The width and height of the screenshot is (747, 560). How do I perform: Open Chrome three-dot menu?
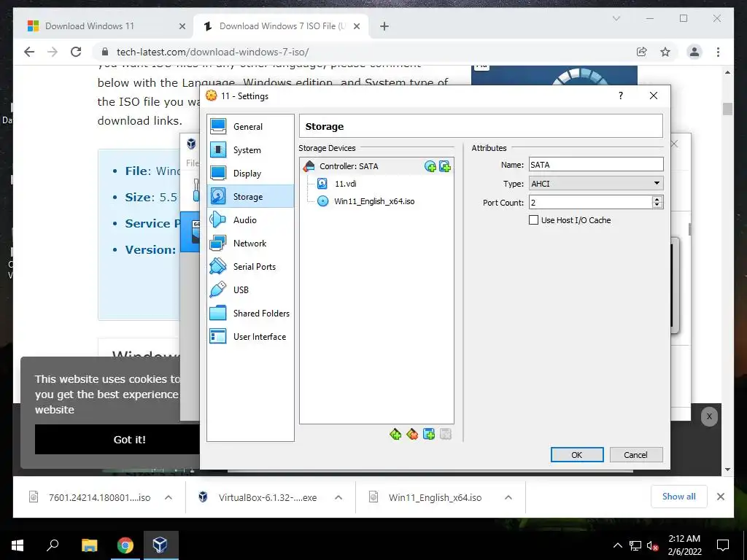point(718,52)
